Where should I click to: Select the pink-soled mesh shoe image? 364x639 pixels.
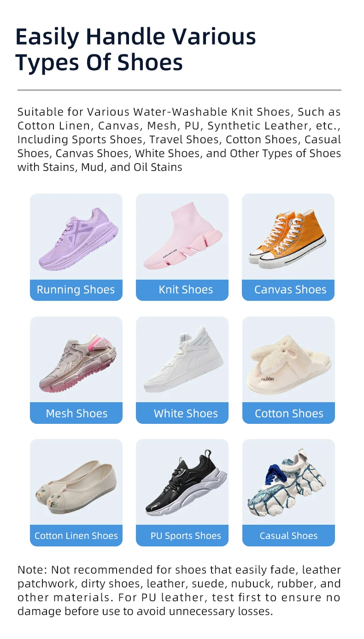coord(78,362)
